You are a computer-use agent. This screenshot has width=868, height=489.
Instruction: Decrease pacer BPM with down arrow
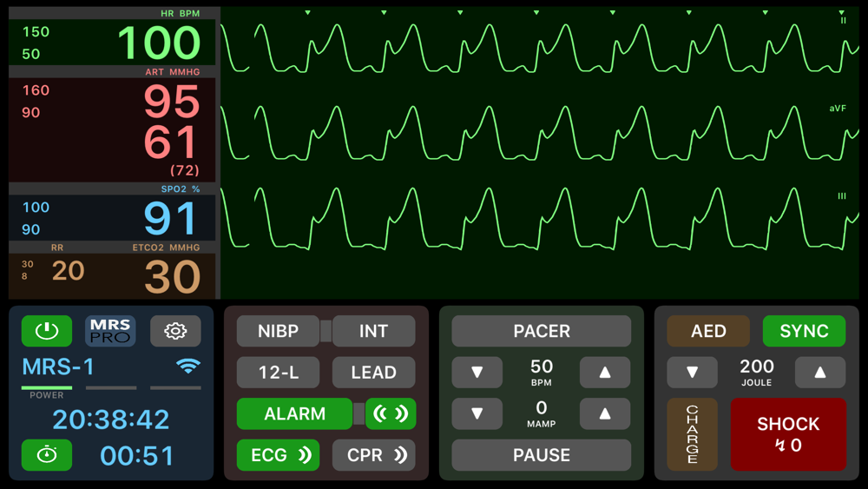pos(477,372)
